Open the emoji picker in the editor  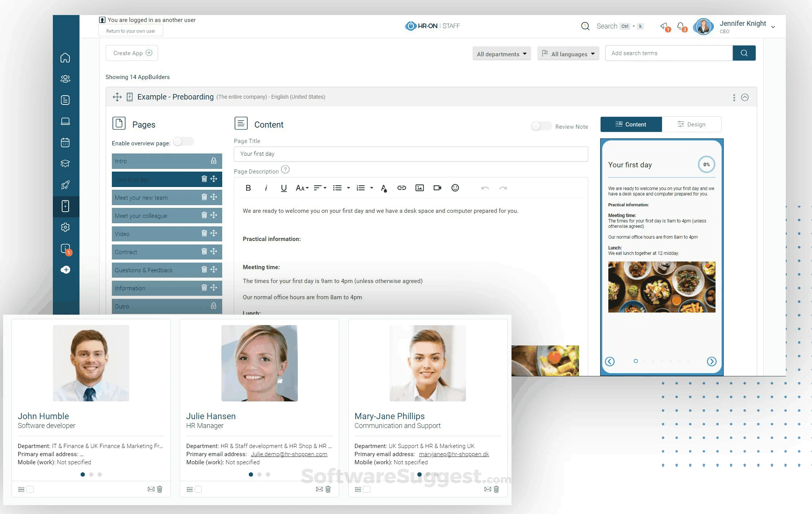455,188
